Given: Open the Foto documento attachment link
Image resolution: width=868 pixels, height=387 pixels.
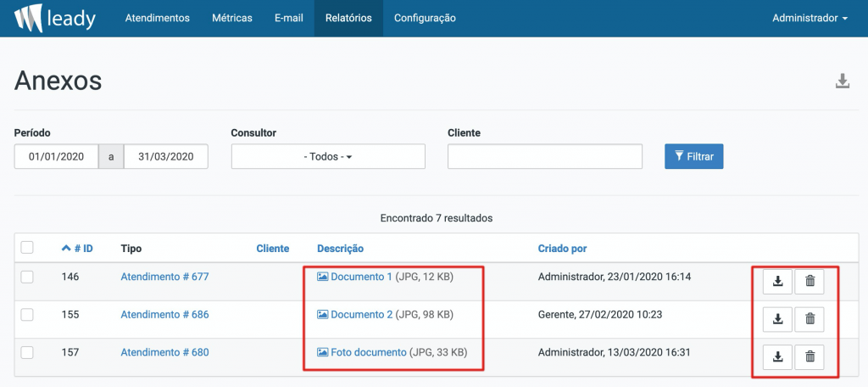Looking at the screenshot, I should 369,352.
